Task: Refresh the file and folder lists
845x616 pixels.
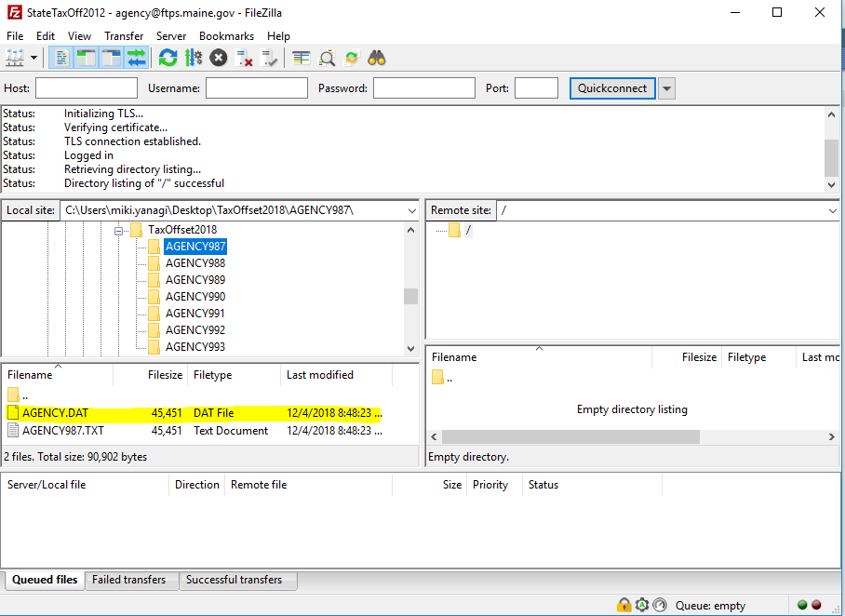Action: coord(168,58)
